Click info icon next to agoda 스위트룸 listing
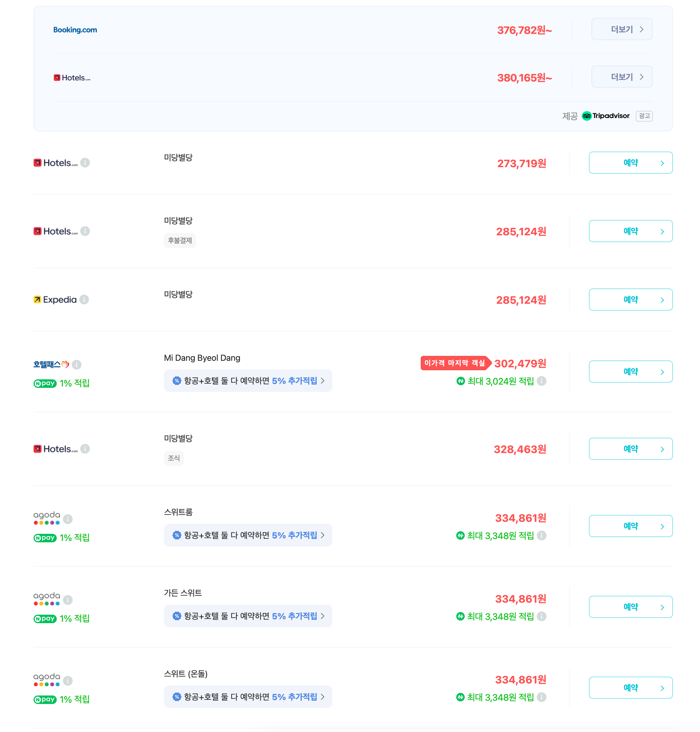700x732 pixels. (x=67, y=519)
